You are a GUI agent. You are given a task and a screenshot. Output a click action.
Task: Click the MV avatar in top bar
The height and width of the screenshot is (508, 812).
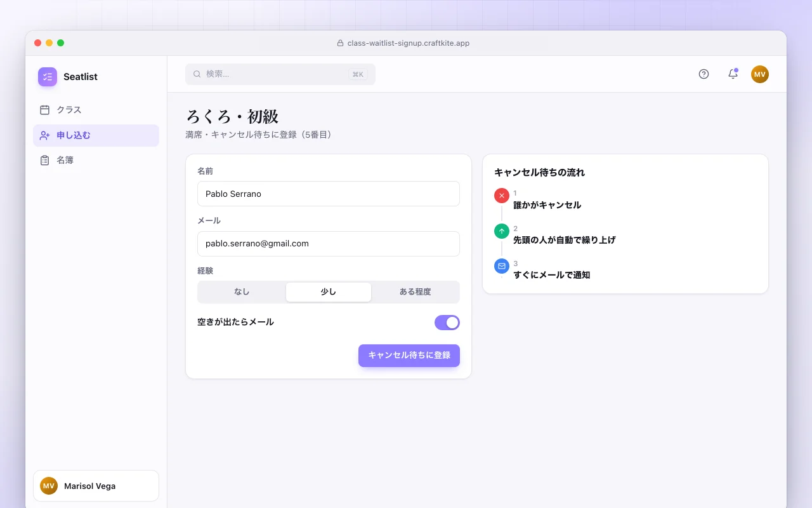[x=760, y=74]
